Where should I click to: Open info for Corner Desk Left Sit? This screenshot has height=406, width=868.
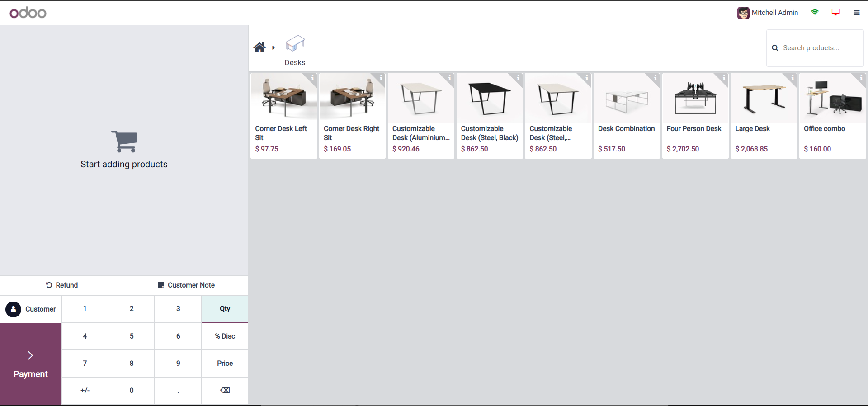(x=312, y=78)
